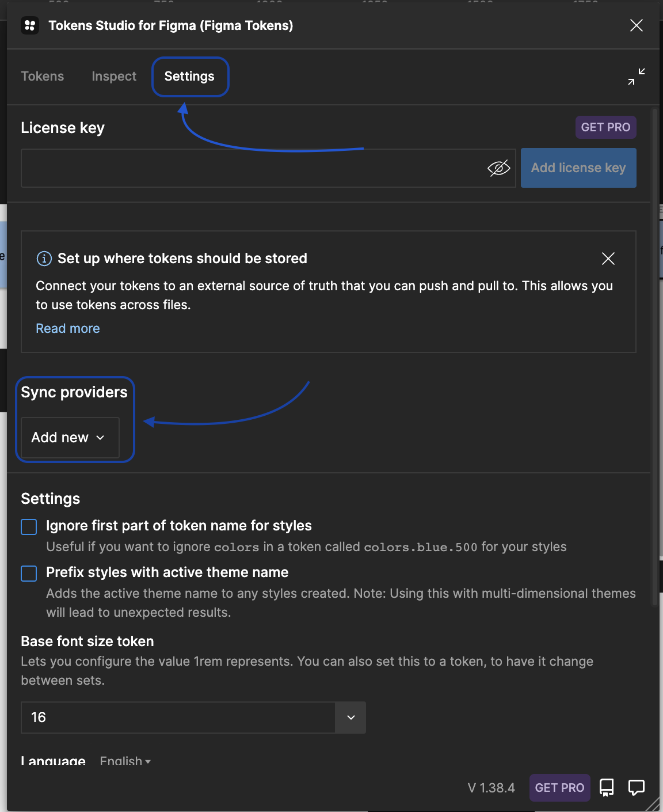Switch to the Tokens tab
663x812 pixels.
(x=43, y=76)
